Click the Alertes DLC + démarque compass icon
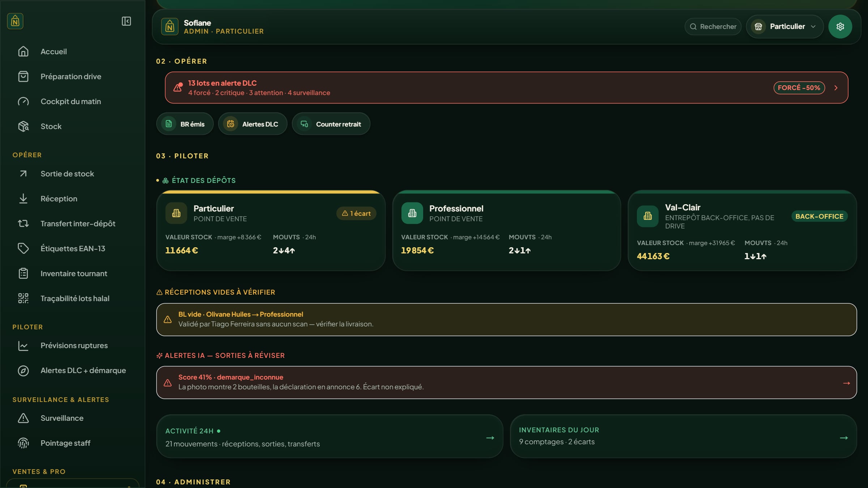The width and height of the screenshot is (868, 488). [23, 371]
